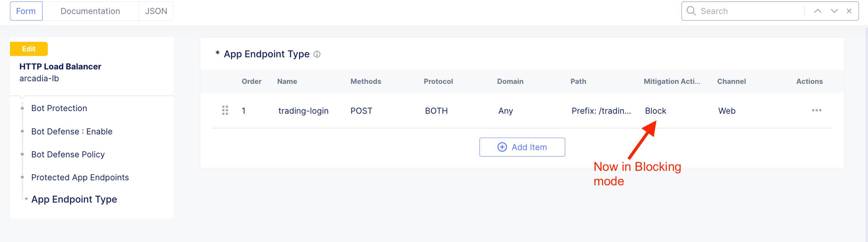Switch to the Form tab
The width and height of the screenshot is (868, 242).
26,11
